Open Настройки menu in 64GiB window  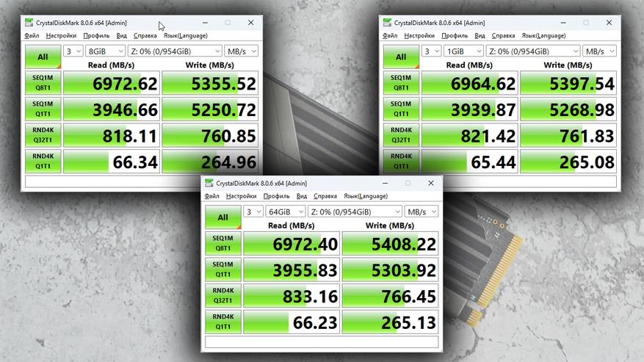pos(242,196)
